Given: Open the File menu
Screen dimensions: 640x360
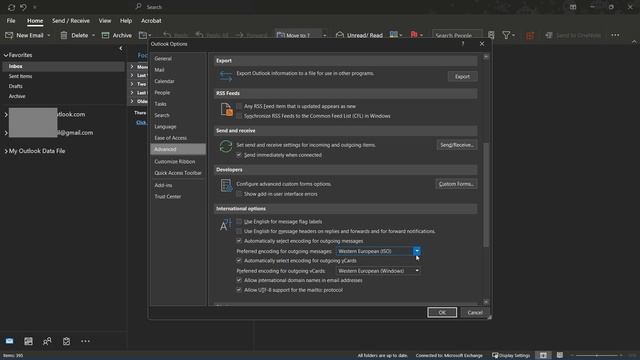Looking at the screenshot, I should pos(11,20).
